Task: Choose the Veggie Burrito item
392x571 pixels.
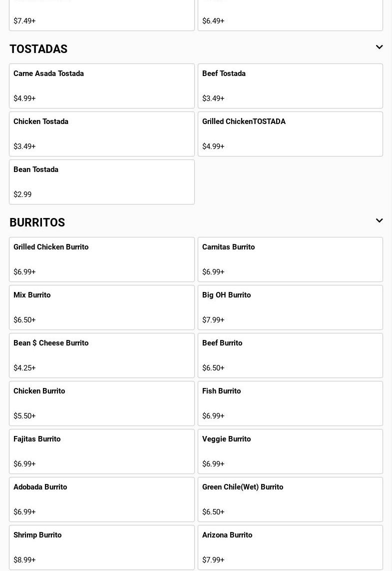Action: coord(290,451)
